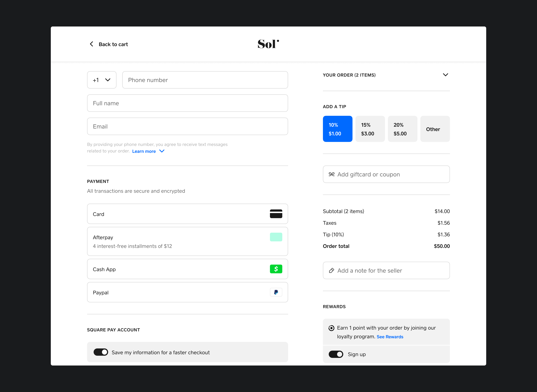The image size is (537, 392).
Task: Select the 15% tip option
Action: tap(370, 129)
